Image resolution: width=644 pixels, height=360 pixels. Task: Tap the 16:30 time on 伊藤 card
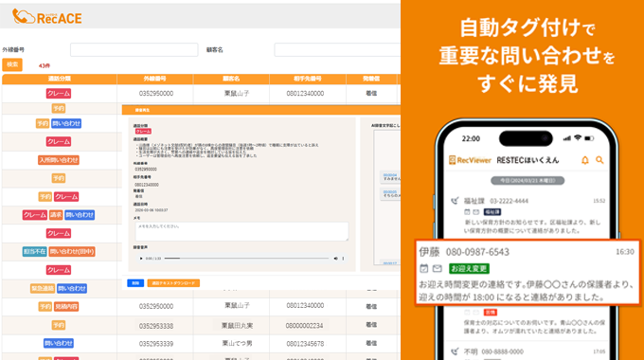(625, 251)
